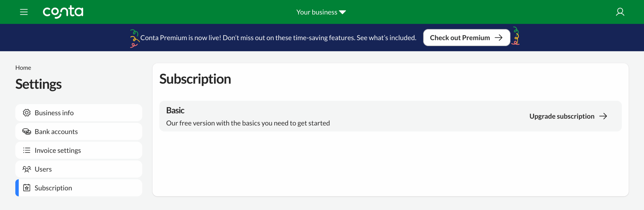Click the Check out Premium button
The width and height of the screenshot is (644, 210).
(467, 37)
